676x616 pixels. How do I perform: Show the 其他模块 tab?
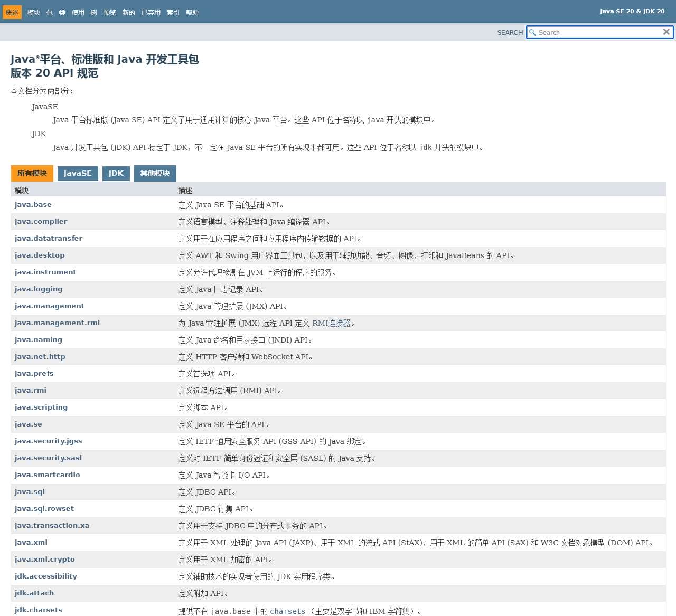(155, 173)
